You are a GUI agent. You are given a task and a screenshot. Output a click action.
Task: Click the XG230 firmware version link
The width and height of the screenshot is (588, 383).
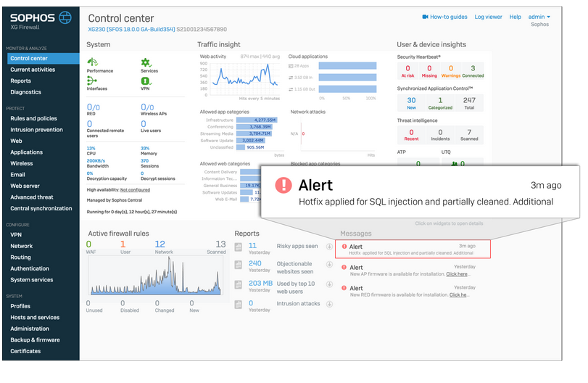point(131,29)
